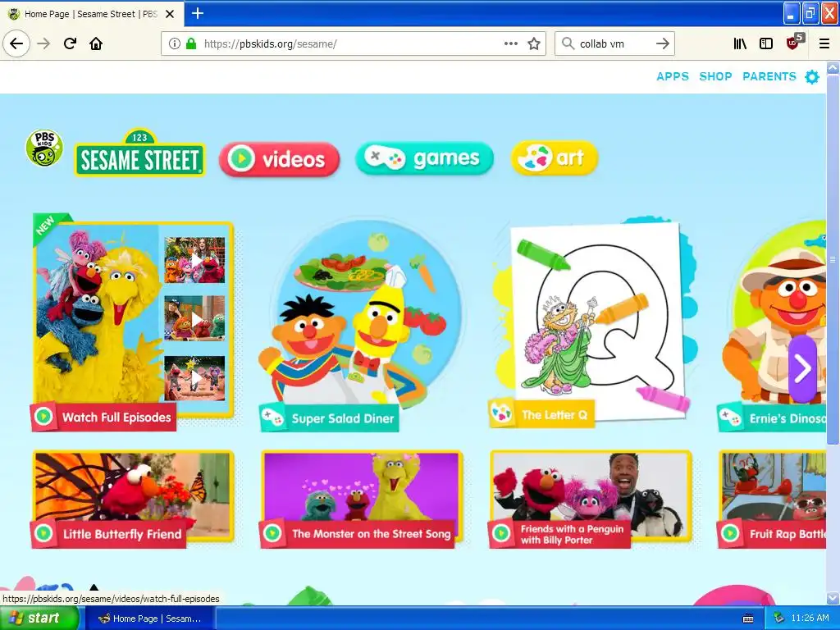Screen dimensions: 840x630
Task: Click play icon on Watch Full Episodes
Action: pos(44,417)
